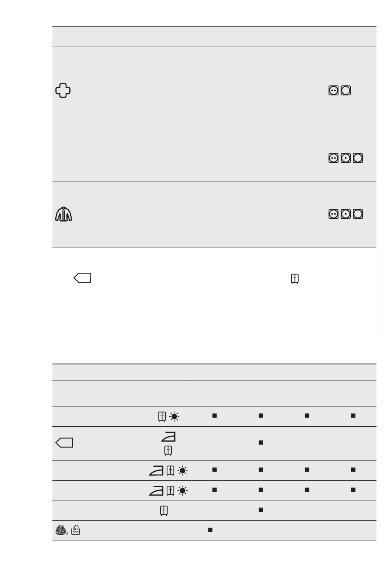The width and height of the screenshot is (392, 567).
Task: Click the cupboard icon below the standalone iron
Action: pos(168,450)
